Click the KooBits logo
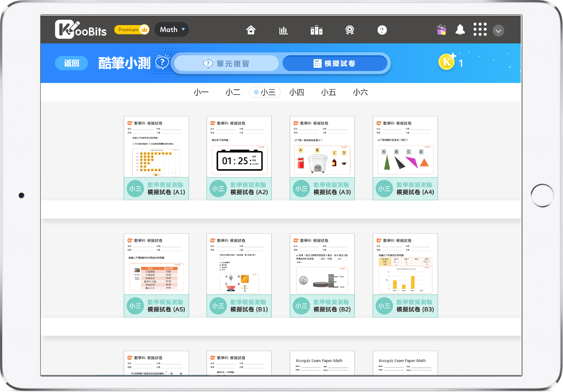563x392 pixels. coord(81,30)
